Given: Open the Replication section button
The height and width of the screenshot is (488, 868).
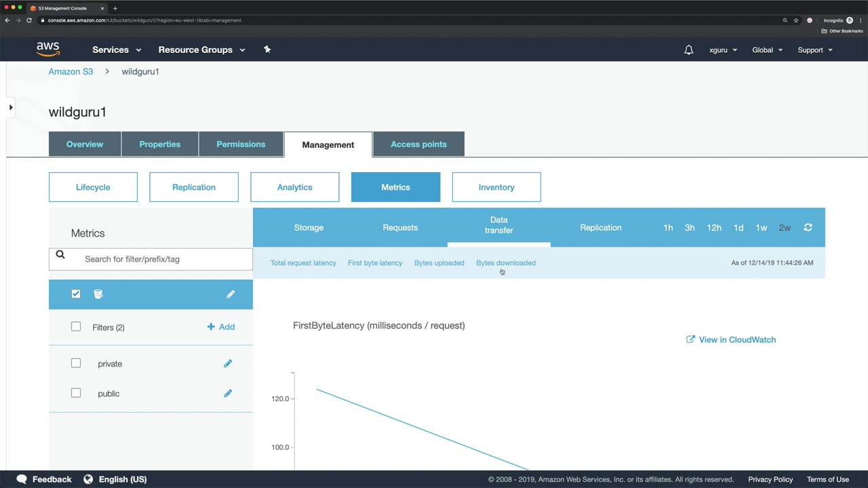Looking at the screenshot, I should pyautogui.click(x=194, y=187).
